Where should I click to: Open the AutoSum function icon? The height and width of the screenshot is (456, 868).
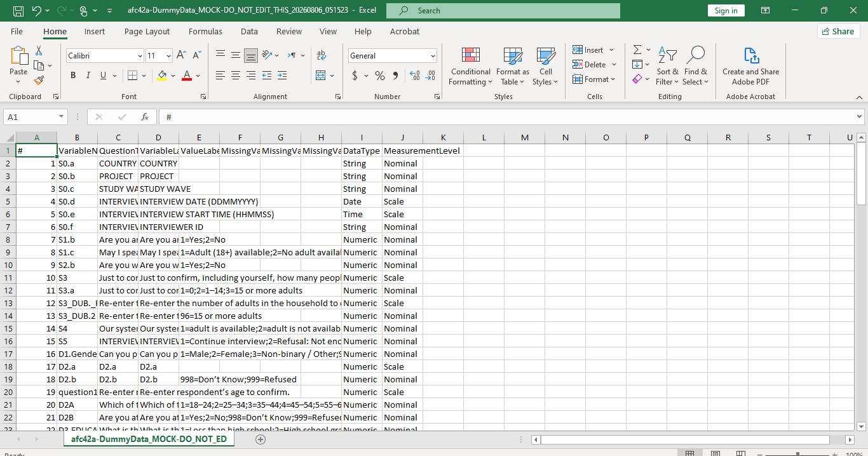[x=637, y=50]
